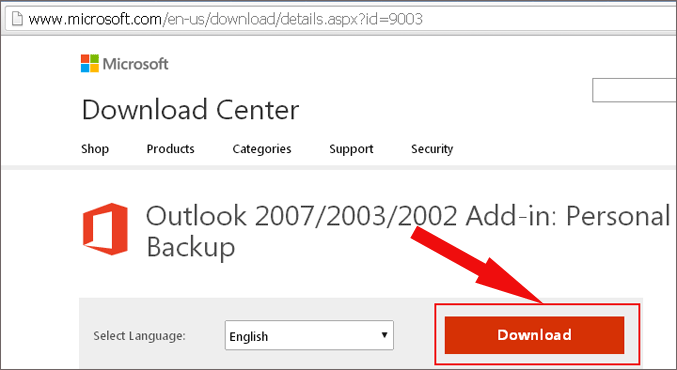Screen dimensions: 677x370
Task: Click the Select Language label
Action: 139,335
